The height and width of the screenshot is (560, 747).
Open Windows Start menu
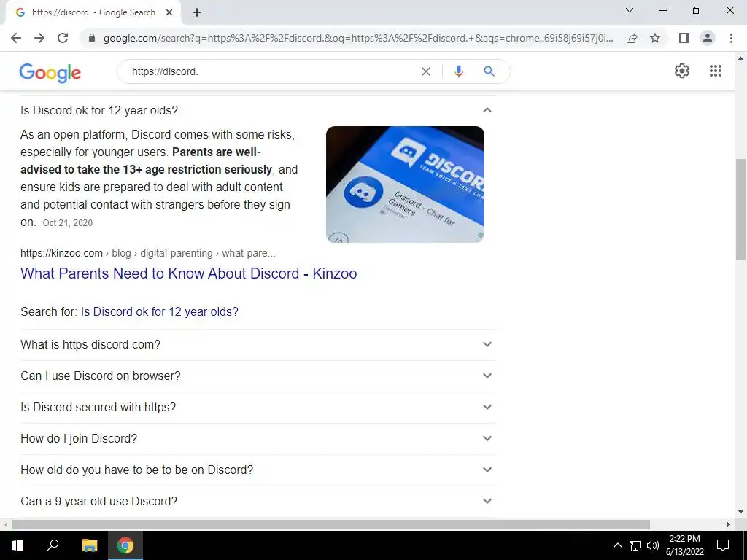[x=17, y=545]
